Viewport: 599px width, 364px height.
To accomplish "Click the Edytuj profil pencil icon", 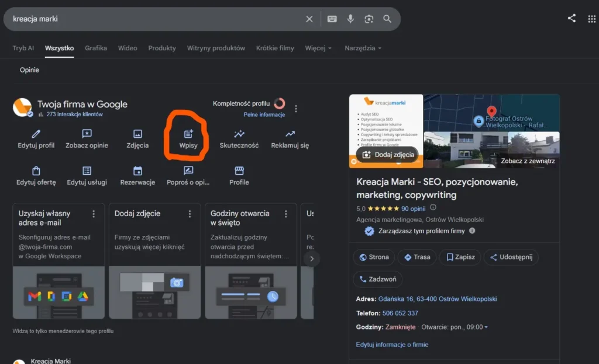I will 36,134.
